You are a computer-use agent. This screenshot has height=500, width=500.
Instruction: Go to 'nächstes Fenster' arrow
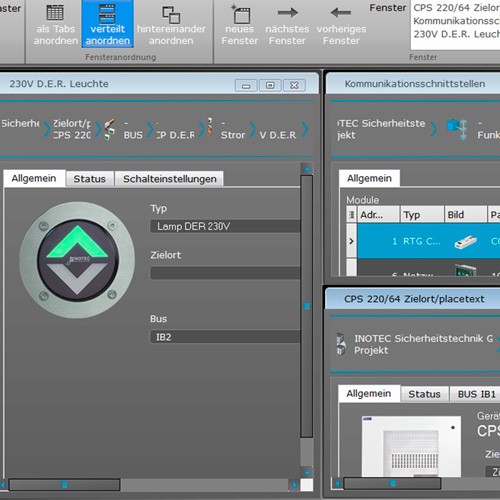[x=287, y=13]
